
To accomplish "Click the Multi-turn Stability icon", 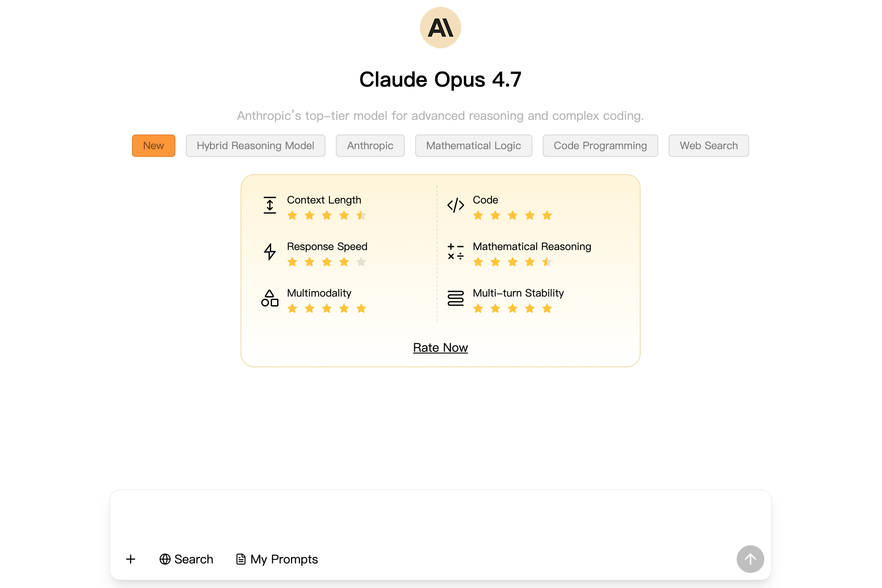I will [x=456, y=298].
